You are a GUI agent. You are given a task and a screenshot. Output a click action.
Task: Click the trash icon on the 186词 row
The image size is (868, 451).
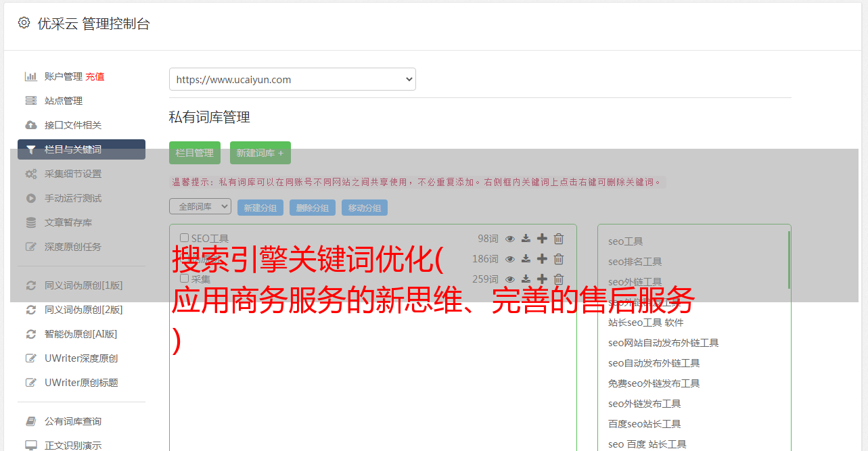pos(559,259)
